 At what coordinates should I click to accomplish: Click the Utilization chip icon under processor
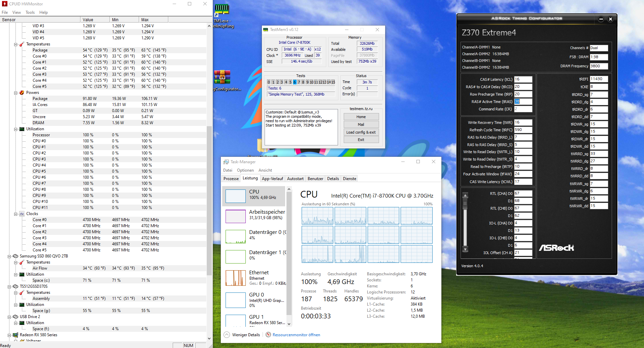point(22,129)
